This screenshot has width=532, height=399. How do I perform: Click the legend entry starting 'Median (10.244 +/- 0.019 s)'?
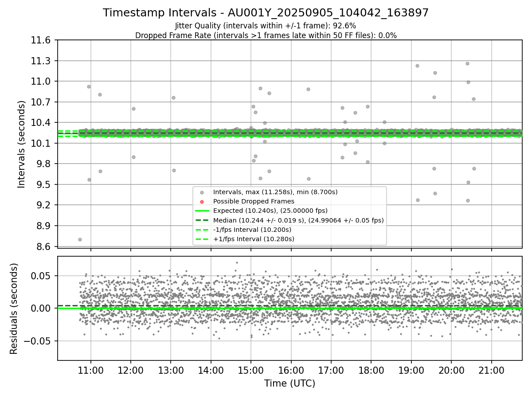click(298, 220)
